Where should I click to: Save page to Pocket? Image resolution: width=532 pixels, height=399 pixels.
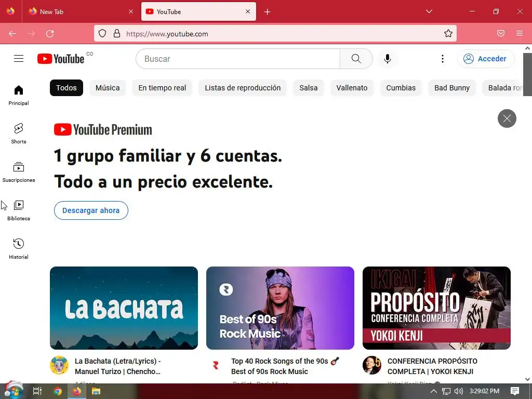click(501, 33)
